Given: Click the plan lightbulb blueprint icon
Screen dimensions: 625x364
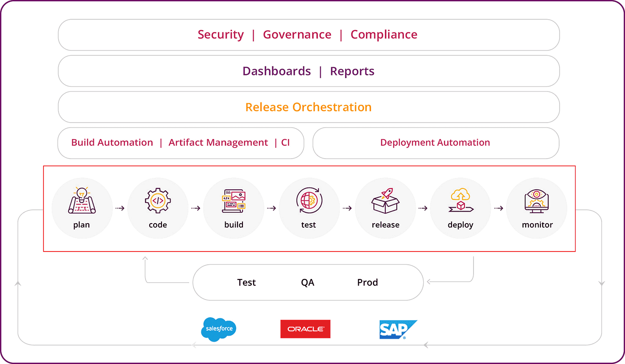Looking at the screenshot, I should (x=82, y=201).
